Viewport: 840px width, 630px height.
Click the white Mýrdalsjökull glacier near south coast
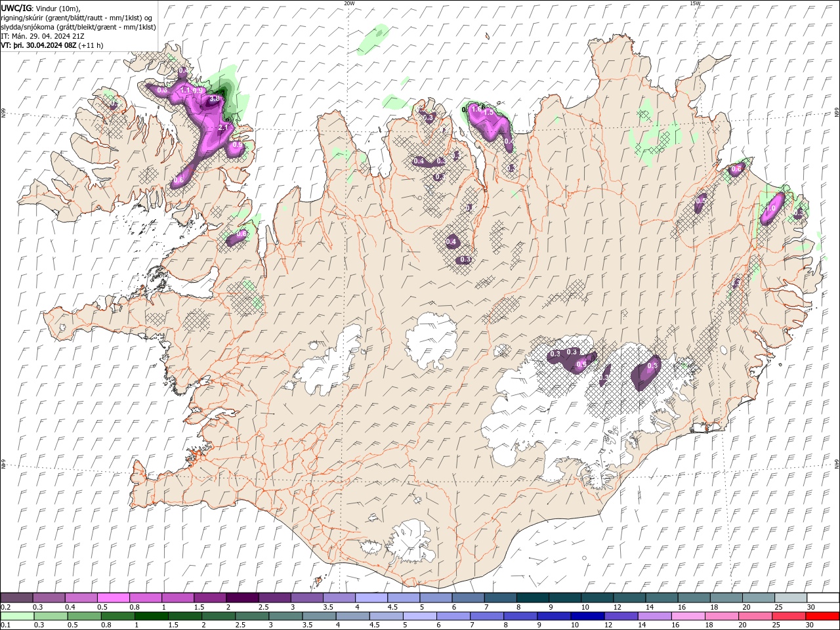coord(411,541)
